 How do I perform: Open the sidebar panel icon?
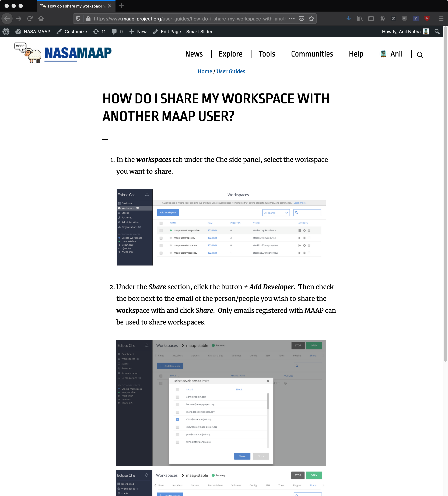371,18
